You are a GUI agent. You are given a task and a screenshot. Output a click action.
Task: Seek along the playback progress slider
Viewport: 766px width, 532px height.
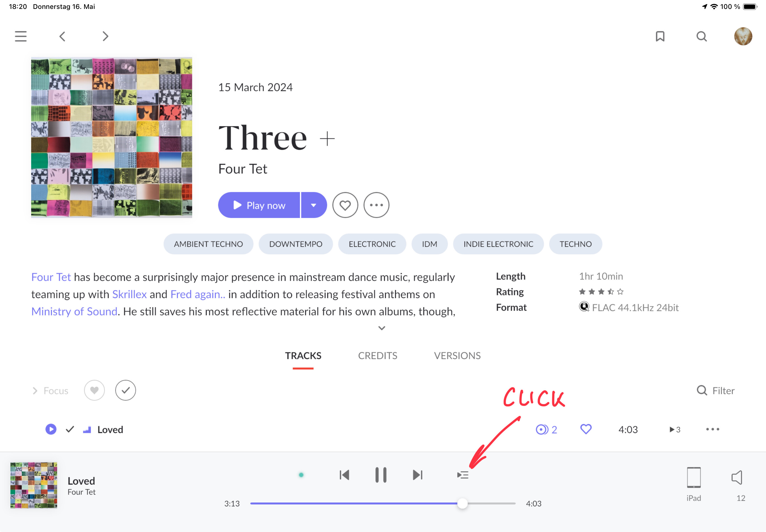click(382, 503)
